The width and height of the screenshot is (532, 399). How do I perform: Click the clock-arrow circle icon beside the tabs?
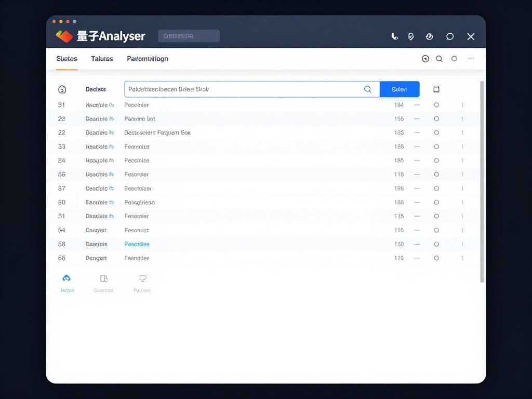[425, 59]
